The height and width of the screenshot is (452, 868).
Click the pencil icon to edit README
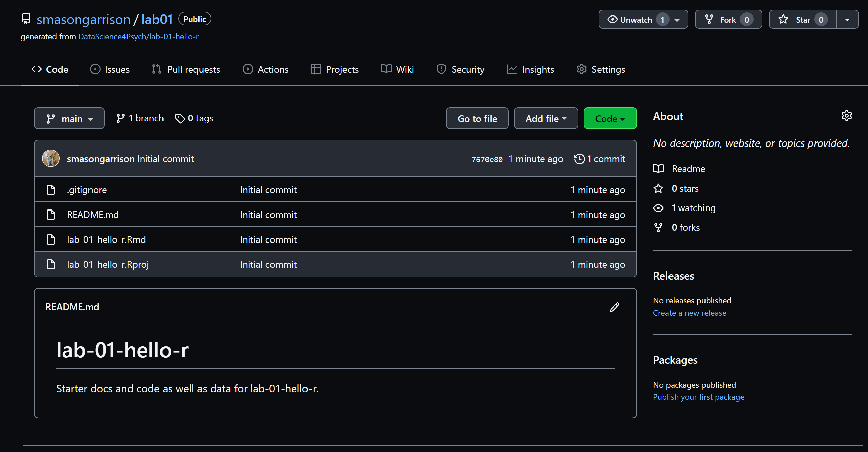614,307
